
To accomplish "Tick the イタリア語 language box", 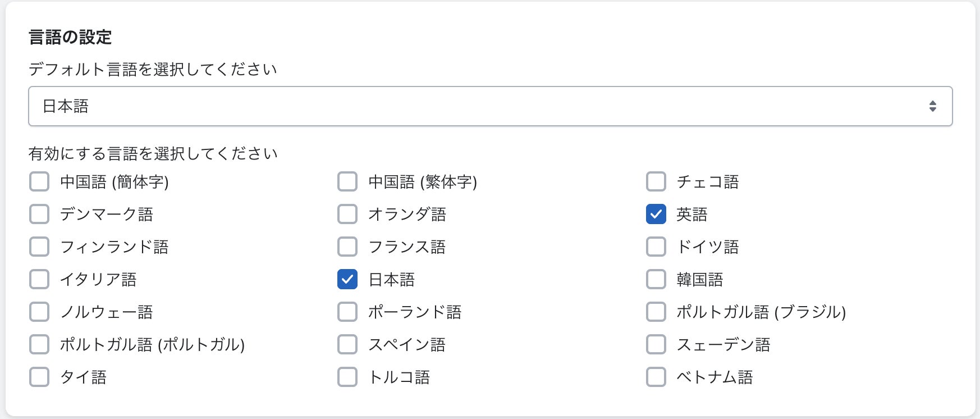I will [39, 279].
